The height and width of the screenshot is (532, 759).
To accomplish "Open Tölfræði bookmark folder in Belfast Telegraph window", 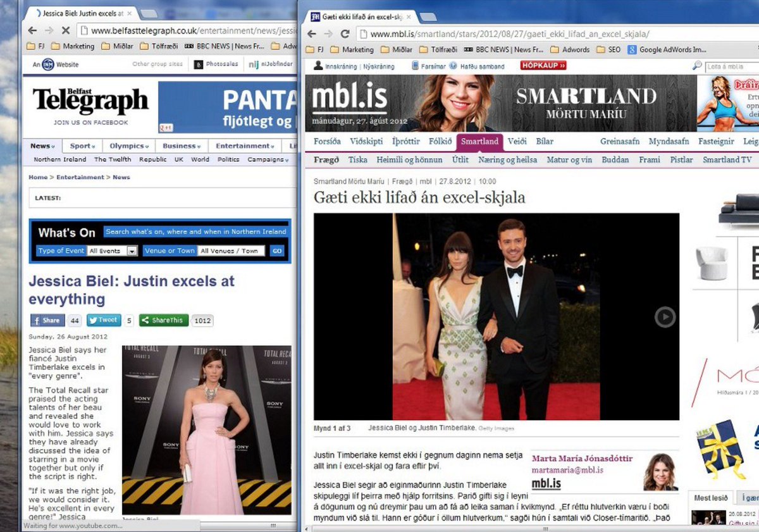I will (x=159, y=46).
